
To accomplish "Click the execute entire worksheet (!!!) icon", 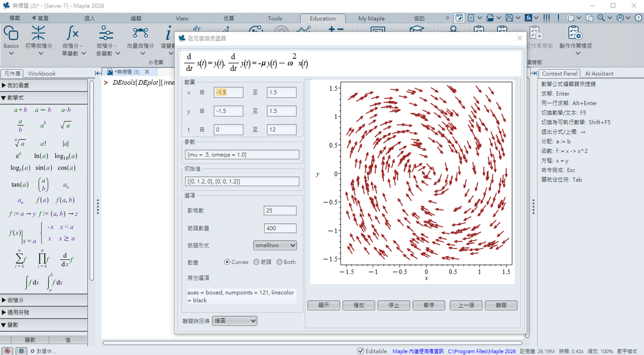I will (x=546, y=18).
